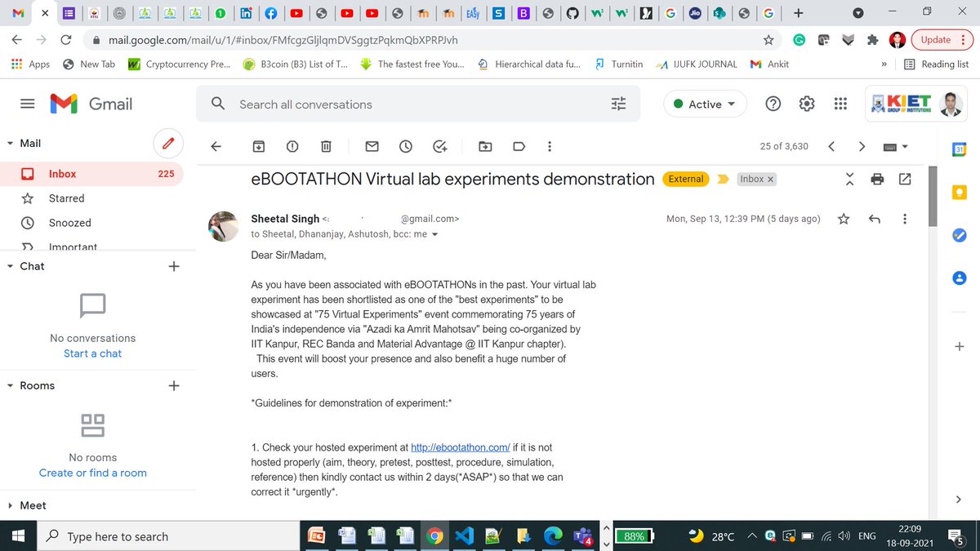This screenshot has height=551, width=980.
Task: Open the input tools keyboard dropdown
Action: pos(896,146)
